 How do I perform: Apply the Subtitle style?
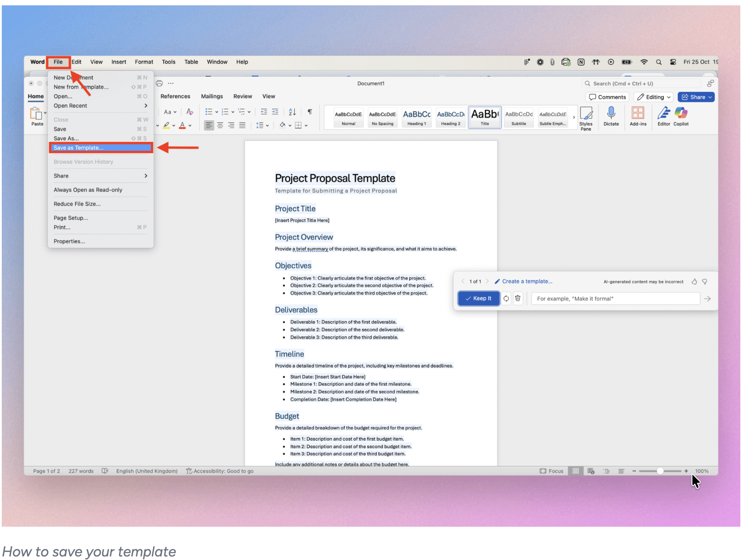[x=518, y=118]
